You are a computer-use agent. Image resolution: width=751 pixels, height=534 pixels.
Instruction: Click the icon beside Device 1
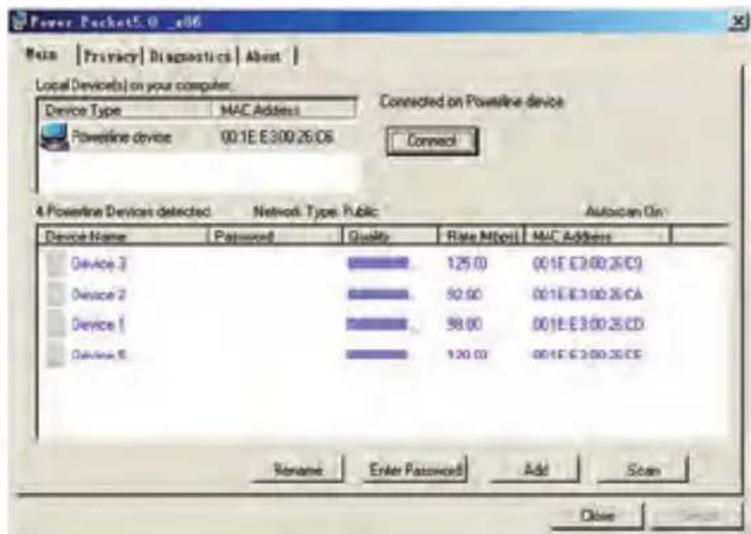(x=57, y=324)
